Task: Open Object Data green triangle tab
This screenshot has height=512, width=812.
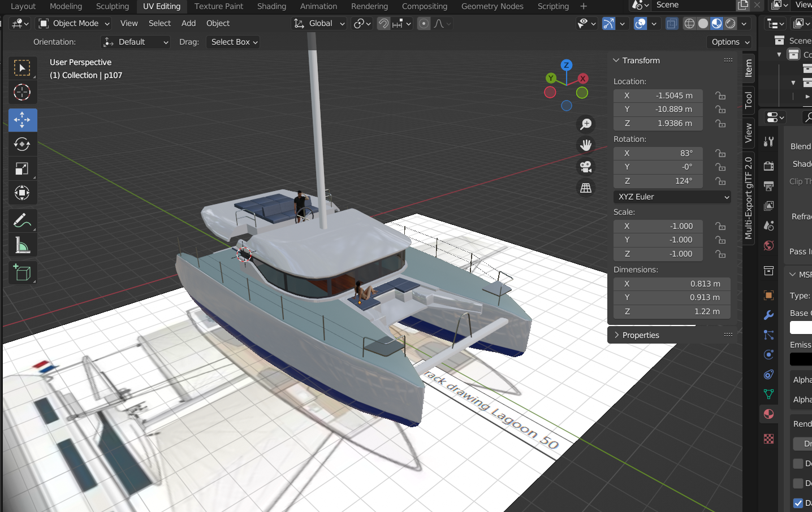Action: click(768, 394)
